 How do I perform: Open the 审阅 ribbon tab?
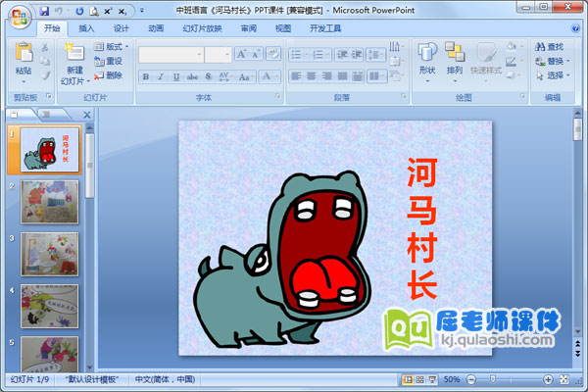[x=248, y=28]
